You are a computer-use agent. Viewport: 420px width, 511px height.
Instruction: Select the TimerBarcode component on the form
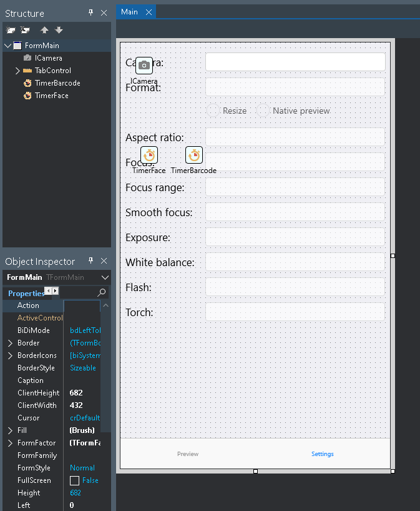click(194, 155)
